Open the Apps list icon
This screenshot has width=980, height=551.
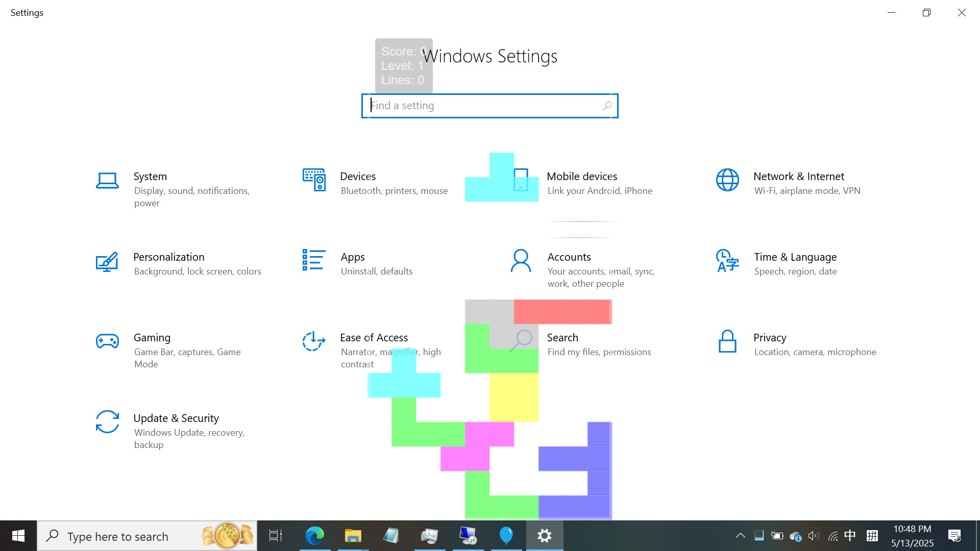(x=314, y=260)
